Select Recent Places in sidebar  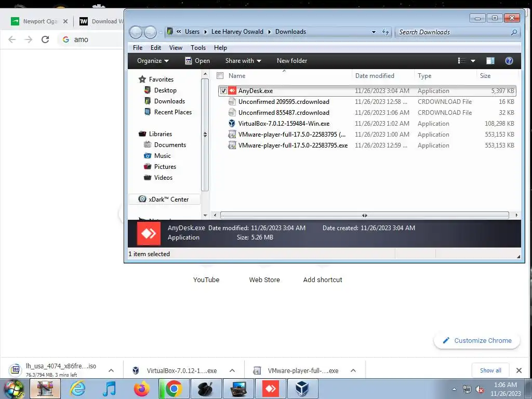click(172, 112)
